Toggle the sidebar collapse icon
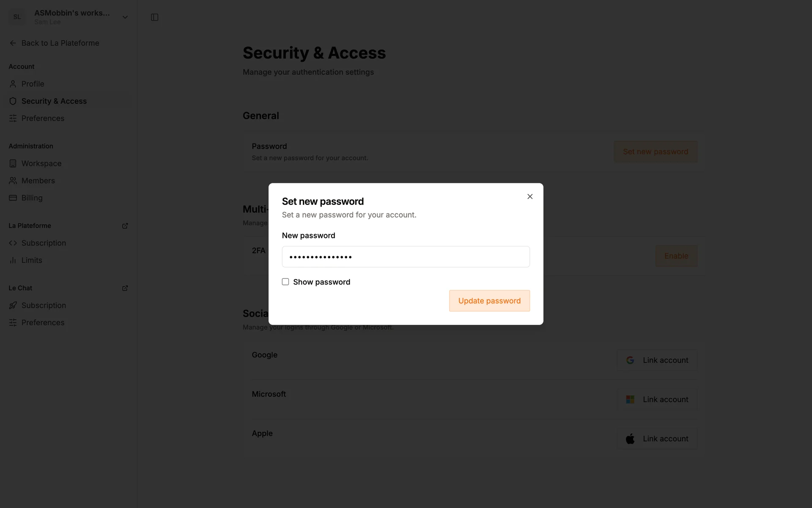 click(154, 17)
